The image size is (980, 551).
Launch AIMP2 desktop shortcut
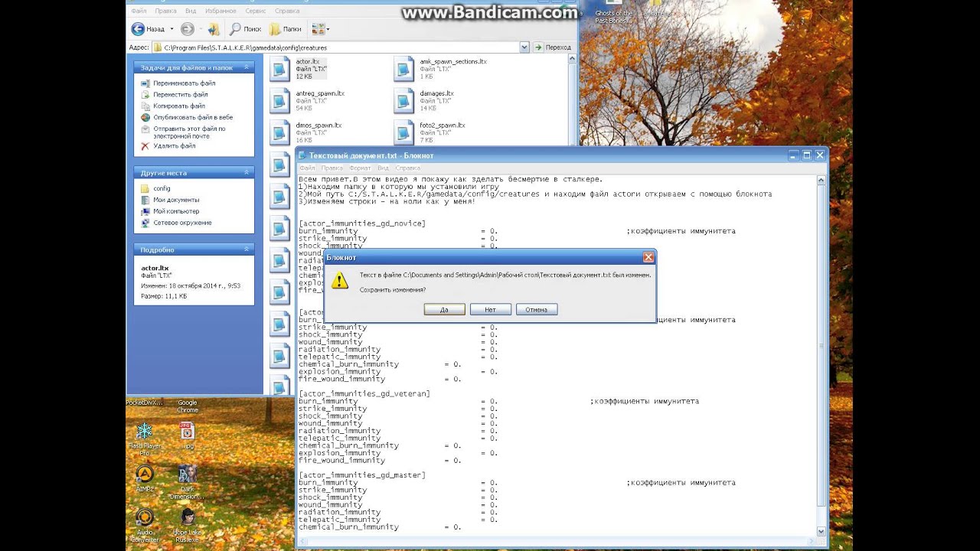click(x=144, y=478)
